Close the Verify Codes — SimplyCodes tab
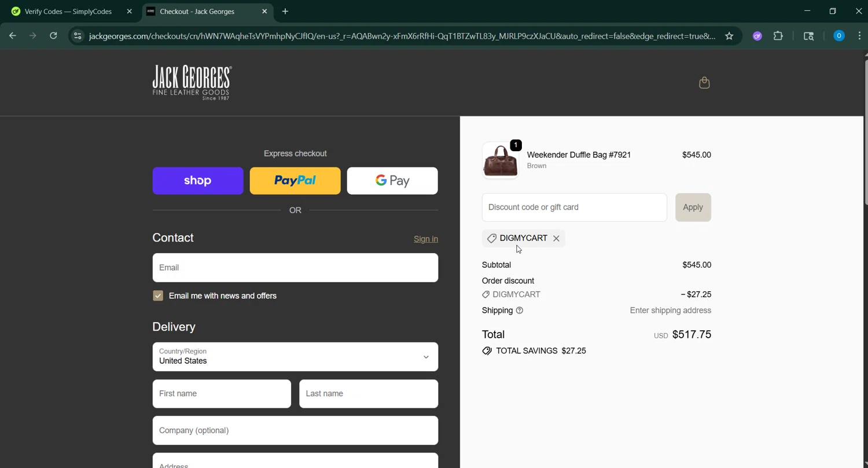 point(129,12)
